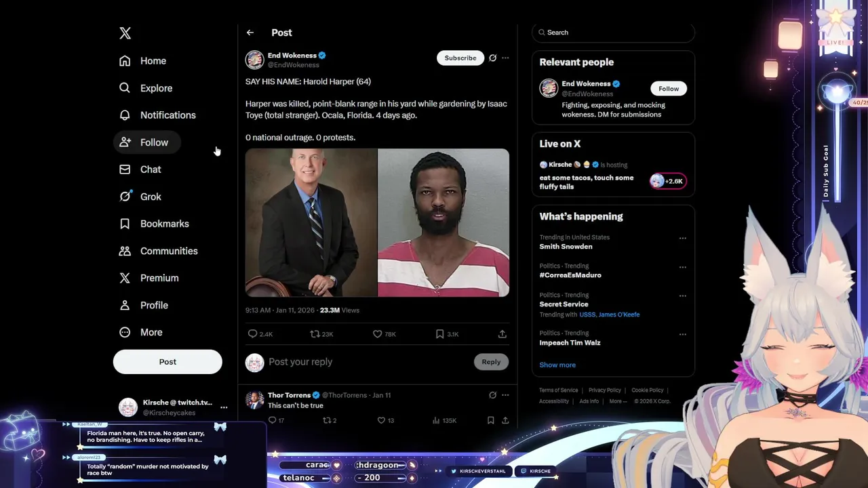Screen dimensions: 868x488
Task: Bookmark Thor Torrens' reply
Action: 491,421
